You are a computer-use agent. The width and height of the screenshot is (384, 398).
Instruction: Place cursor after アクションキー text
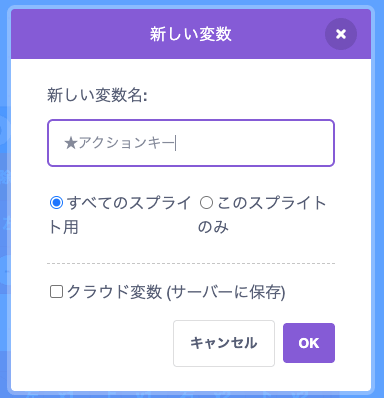point(175,143)
